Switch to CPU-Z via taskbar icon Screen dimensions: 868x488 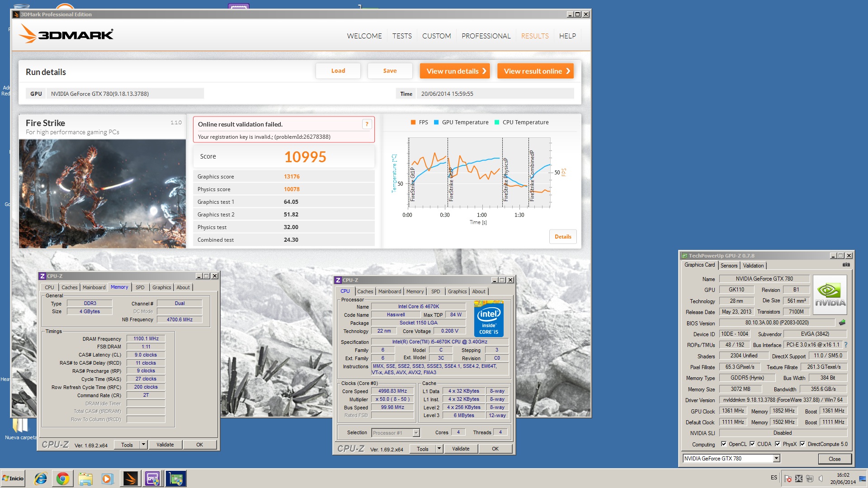pos(153,479)
